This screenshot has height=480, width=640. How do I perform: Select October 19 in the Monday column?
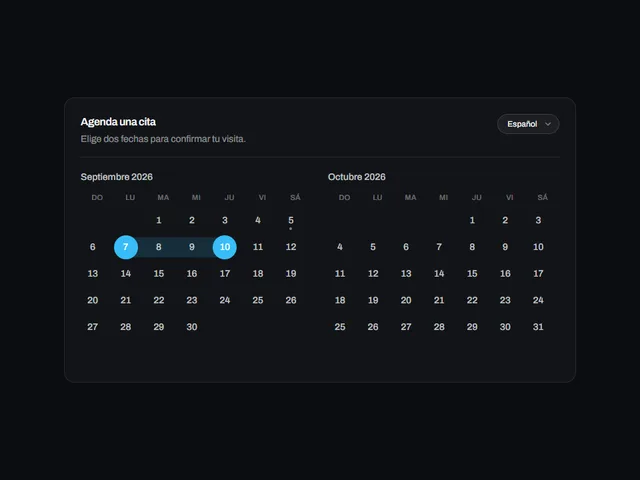pos(373,300)
